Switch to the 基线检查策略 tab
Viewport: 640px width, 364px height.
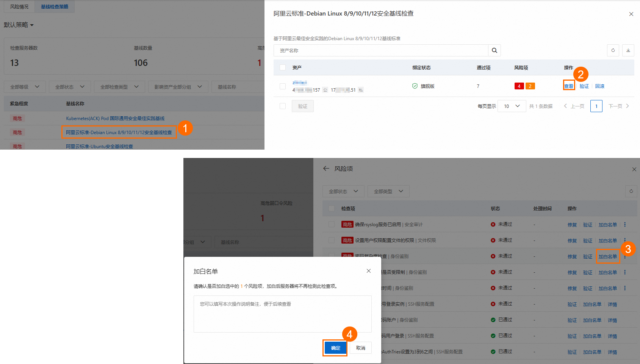point(55,7)
